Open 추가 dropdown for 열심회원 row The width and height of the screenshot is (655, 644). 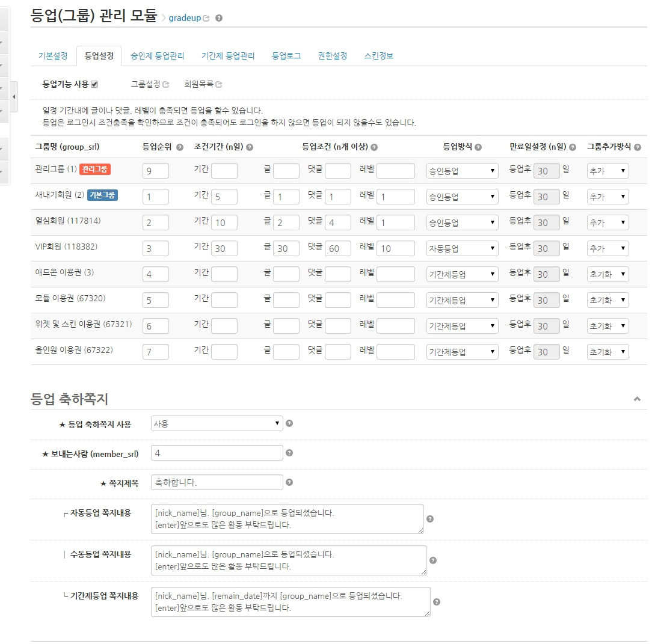point(608,222)
